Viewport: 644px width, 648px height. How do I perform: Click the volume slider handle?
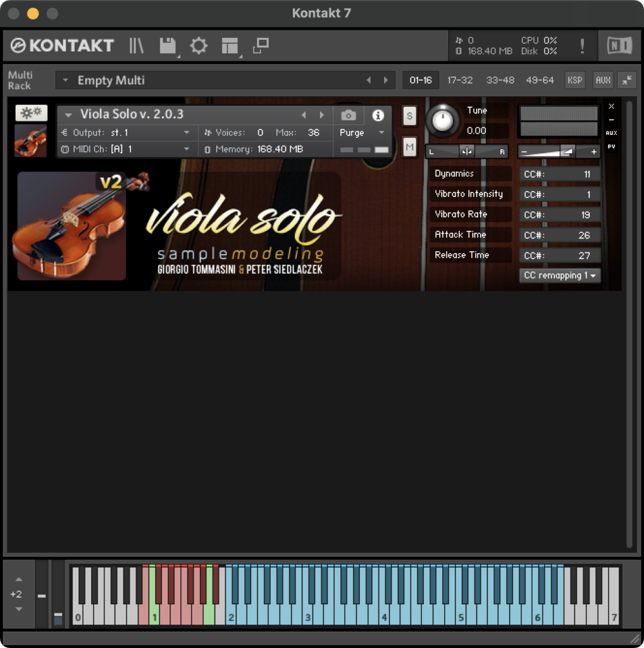568,152
